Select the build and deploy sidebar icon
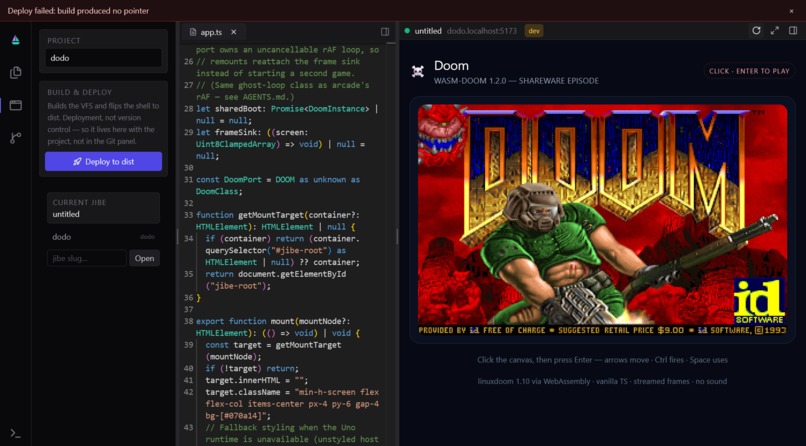This screenshot has height=446, width=806. coord(15,105)
